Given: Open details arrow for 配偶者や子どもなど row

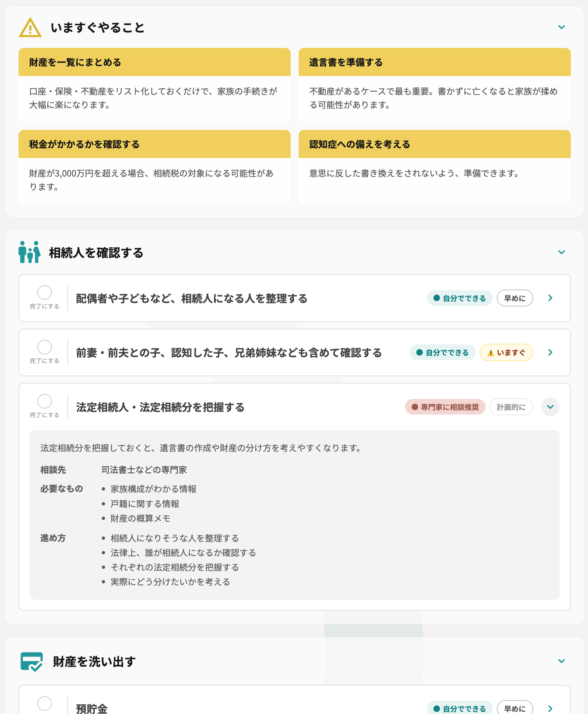Looking at the screenshot, I should click(x=550, y=298).
